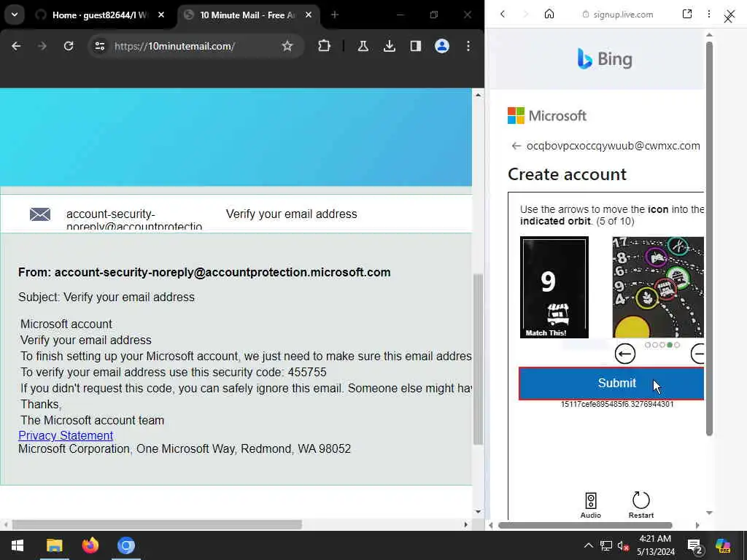This screenshot has height=560, width=747.
Task: Open the Copilot taskbar icon
Action: tap(723, 545)
